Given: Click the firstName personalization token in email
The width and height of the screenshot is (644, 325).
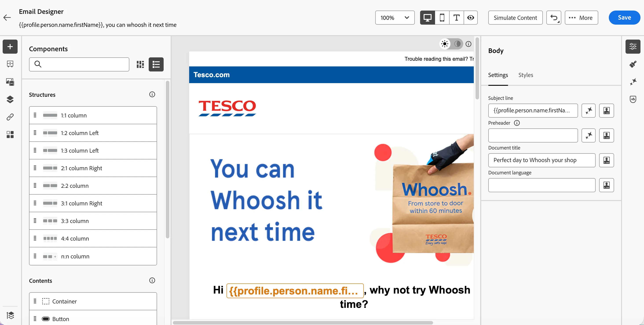Looking at the screenshot, I should pyautogui.click(x=295, y=290).
